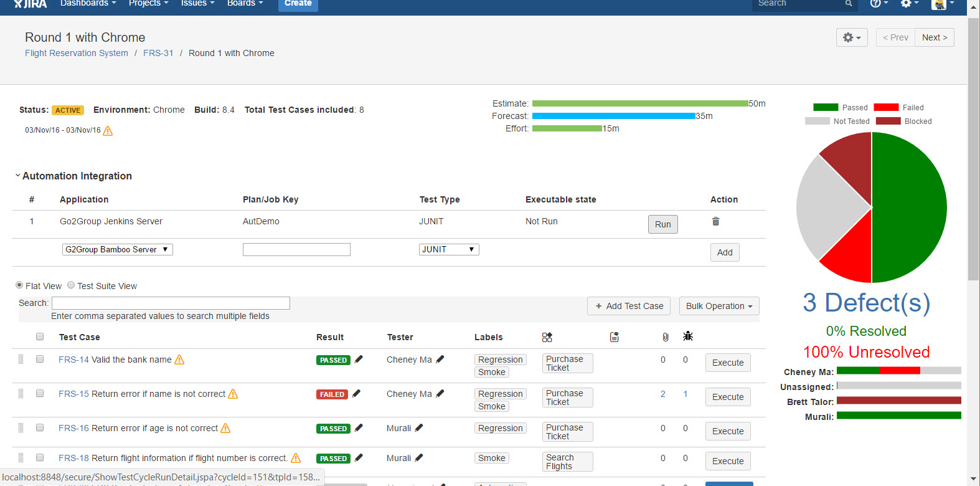Open the Issues menu
Screen dimensions: 980x486
197,3
